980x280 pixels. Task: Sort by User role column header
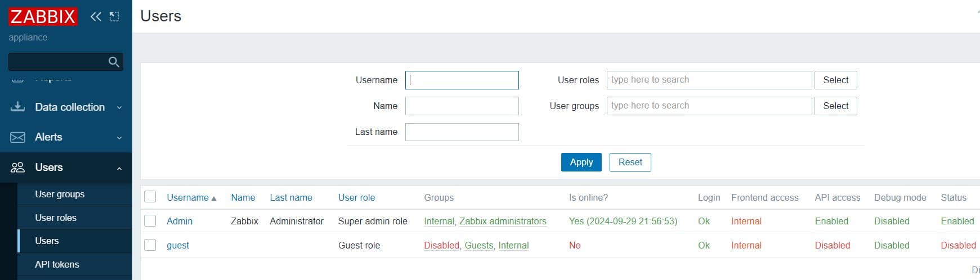356,197
